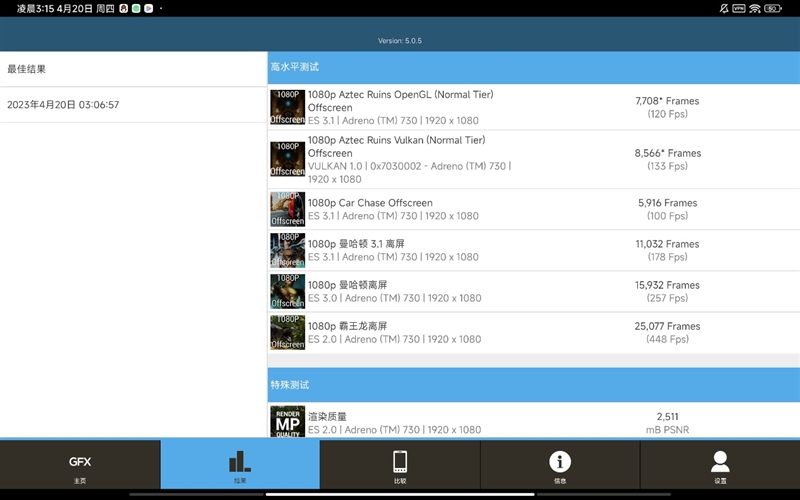Viewport: 800px width, 500px height.
Task: Open the 1080p 曼哈顿离屏 test result
Action: (x=347, y=285)
